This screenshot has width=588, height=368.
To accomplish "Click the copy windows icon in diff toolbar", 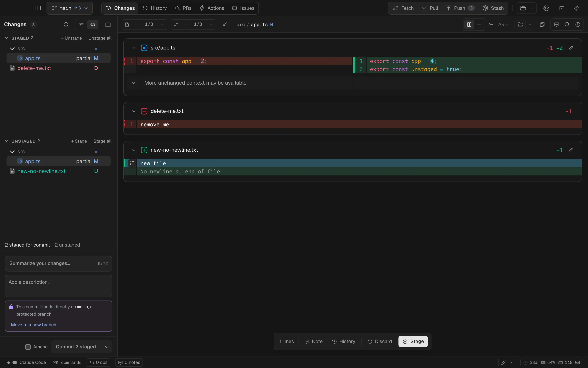I will pos(542,25).
